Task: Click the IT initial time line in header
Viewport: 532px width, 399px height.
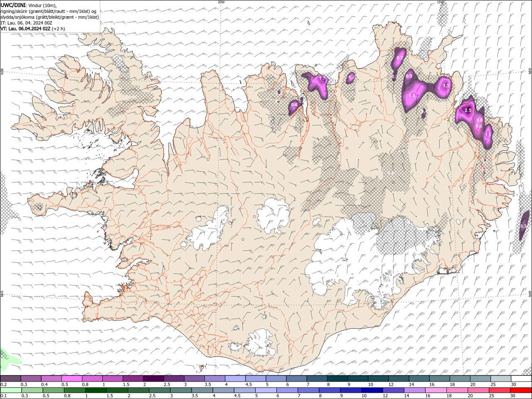Action: pos(26,23)
